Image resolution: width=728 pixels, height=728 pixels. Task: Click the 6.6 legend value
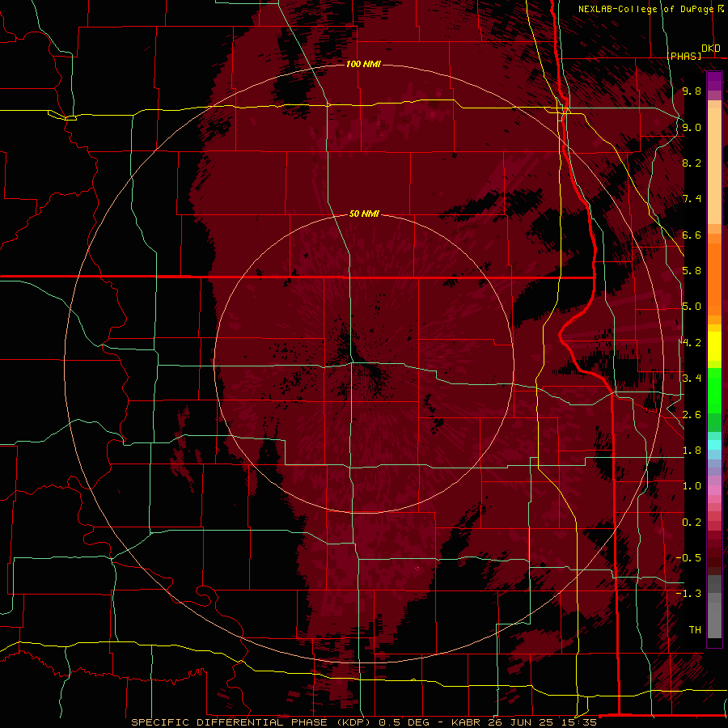point(692,235)
